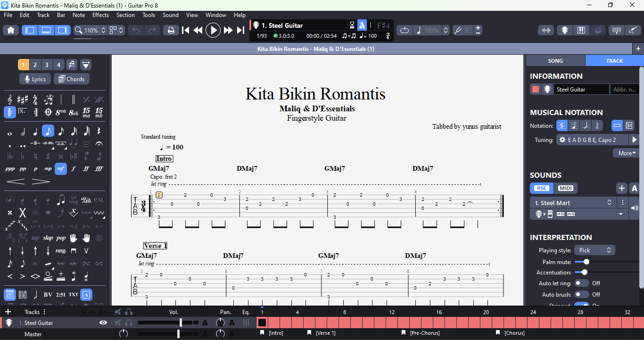Toggle Auto brush switch
The image size is (644, 340).
tap(582, 295)
